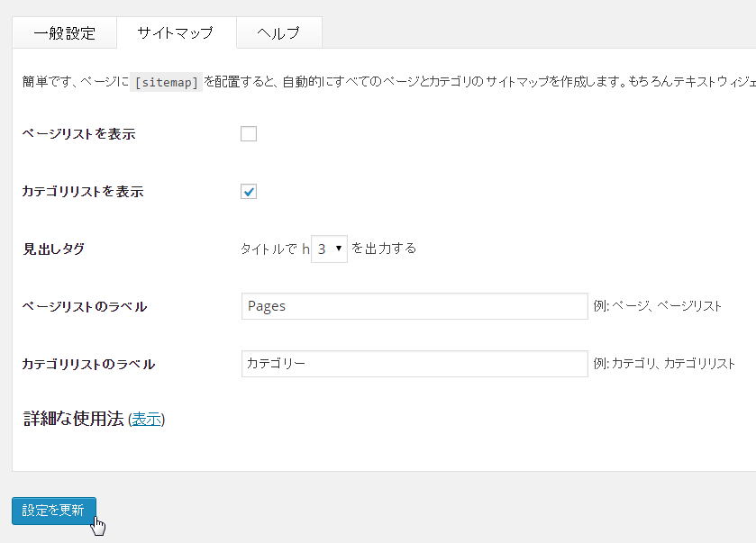Click the ページリストを表示 row label
Image resolution: width=756 pixels, height=543 pixels.
(78, 134)
